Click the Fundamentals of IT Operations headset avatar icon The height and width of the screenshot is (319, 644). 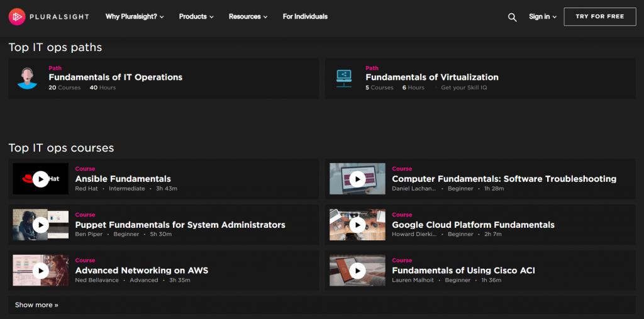27,78
